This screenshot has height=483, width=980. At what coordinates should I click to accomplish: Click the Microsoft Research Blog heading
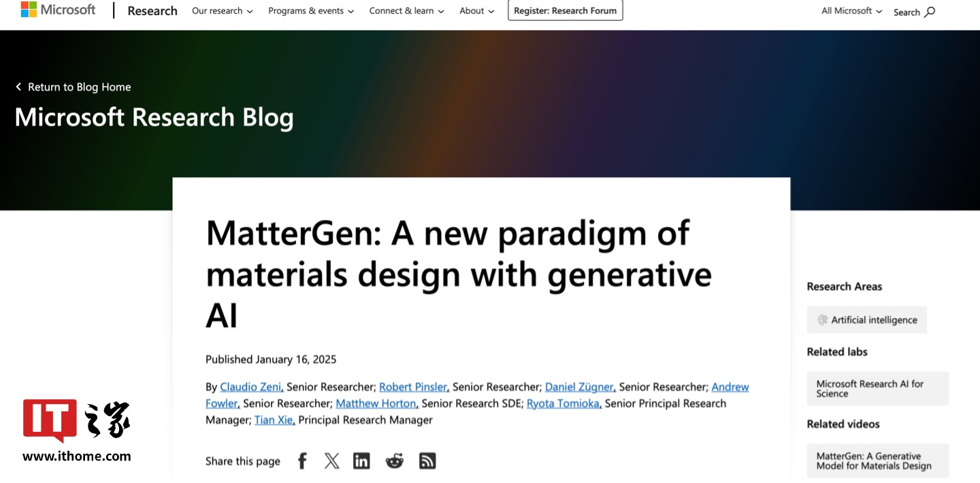click(154, 117)
